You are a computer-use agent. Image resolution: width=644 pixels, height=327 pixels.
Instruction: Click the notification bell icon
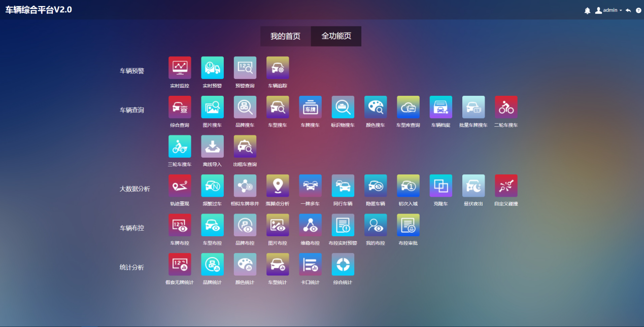click(x=588, y=10)
